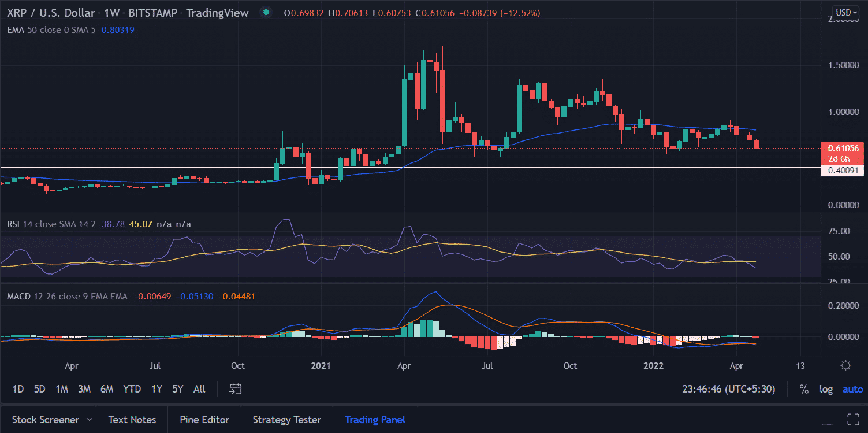Click the EMA value 0.80319
Image resolution: width=868 pixels, height=433 pixels.
click(118, 29)
